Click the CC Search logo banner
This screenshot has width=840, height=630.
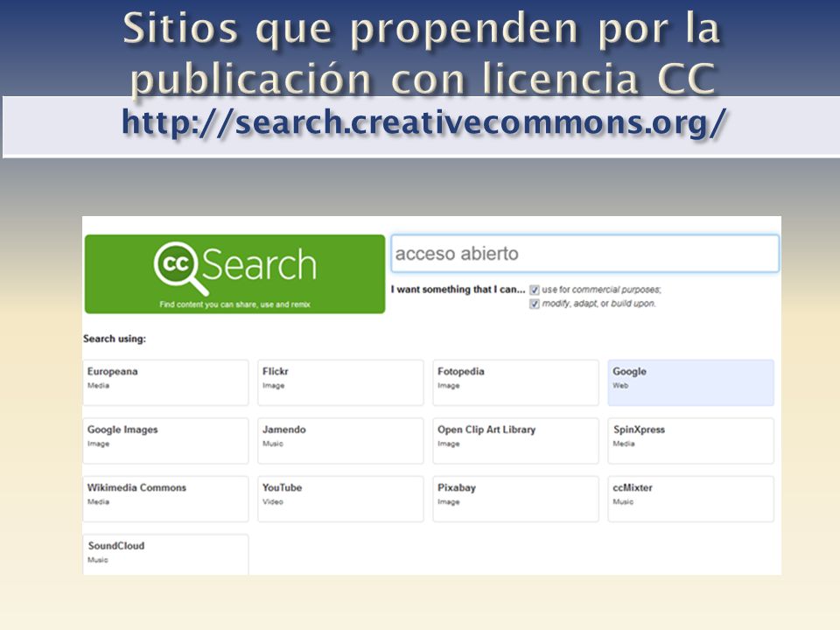[x=234, y=274]
